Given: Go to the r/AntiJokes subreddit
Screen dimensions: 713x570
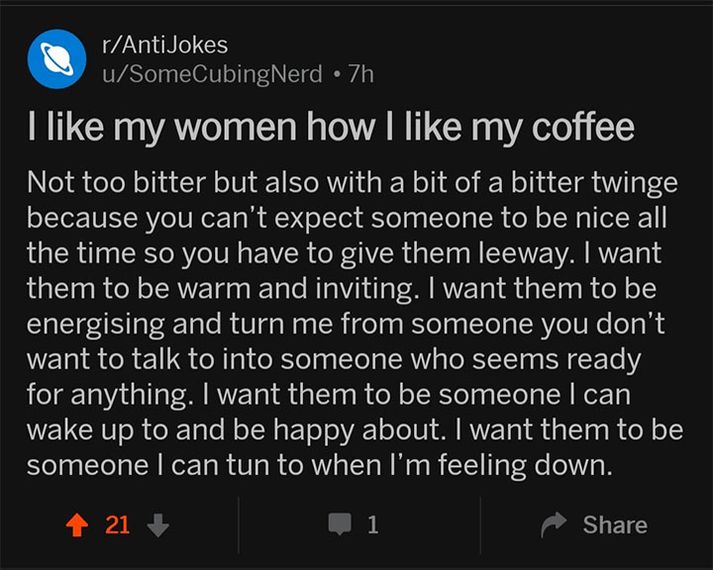Looking at the screenshot, I should (x=165, y=45).
